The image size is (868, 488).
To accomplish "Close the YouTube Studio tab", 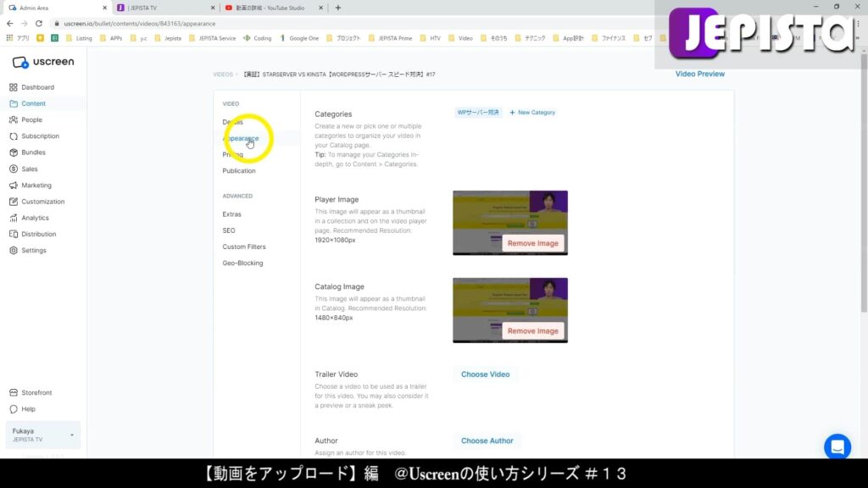I will [x=320, y=8].
